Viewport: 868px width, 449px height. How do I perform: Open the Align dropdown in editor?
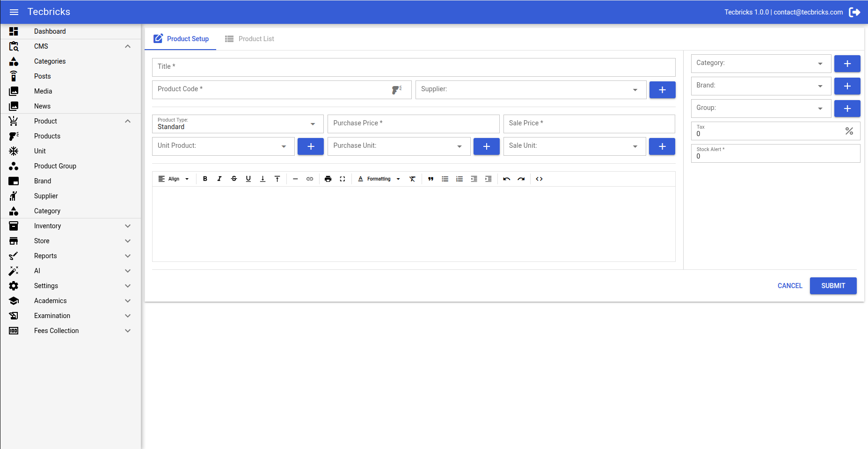click(x=174, y=179)
